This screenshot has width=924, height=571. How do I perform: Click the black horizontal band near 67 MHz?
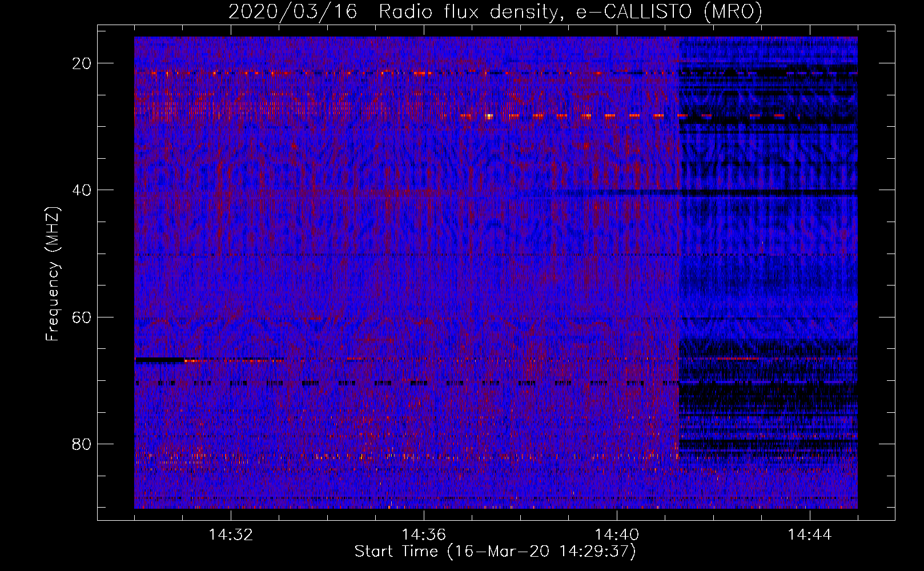tap(159, 360)
